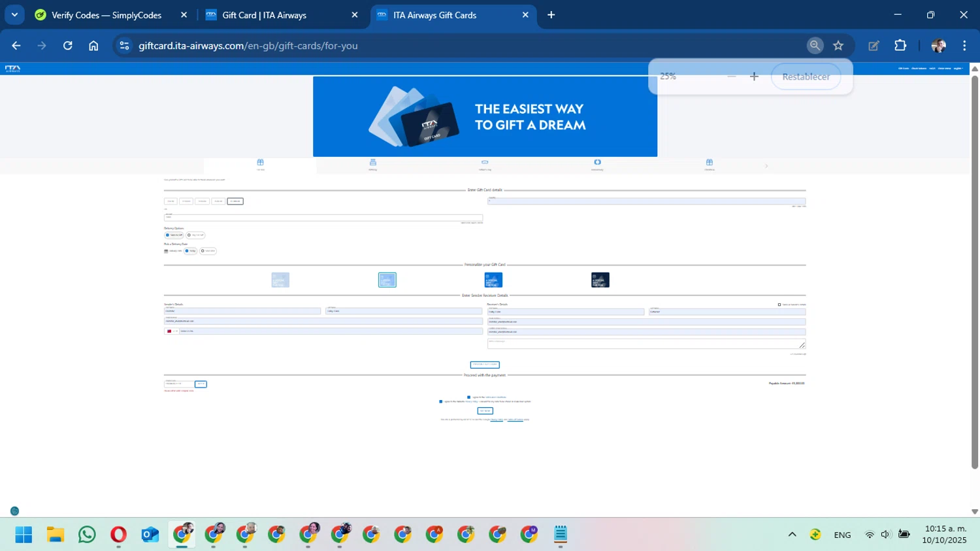The image size is (980, 551).
Task: Select the Buy for Self delivery option
Action: click(x=196, y=235)
